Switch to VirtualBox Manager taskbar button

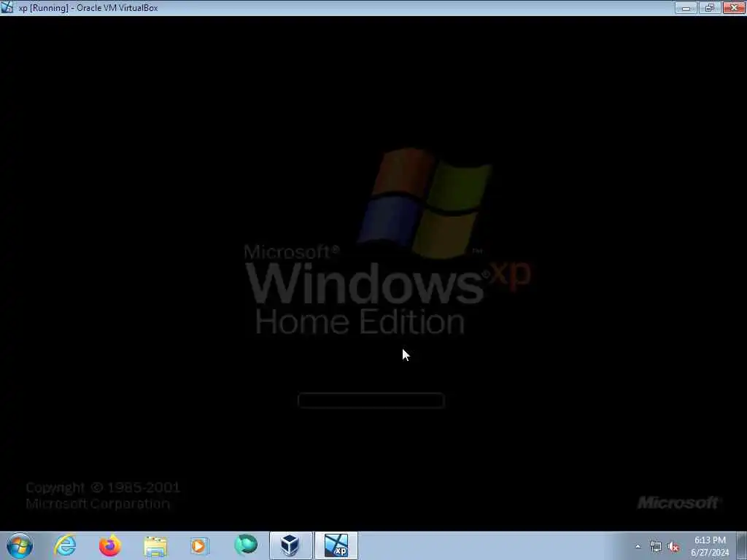[290, 545]
